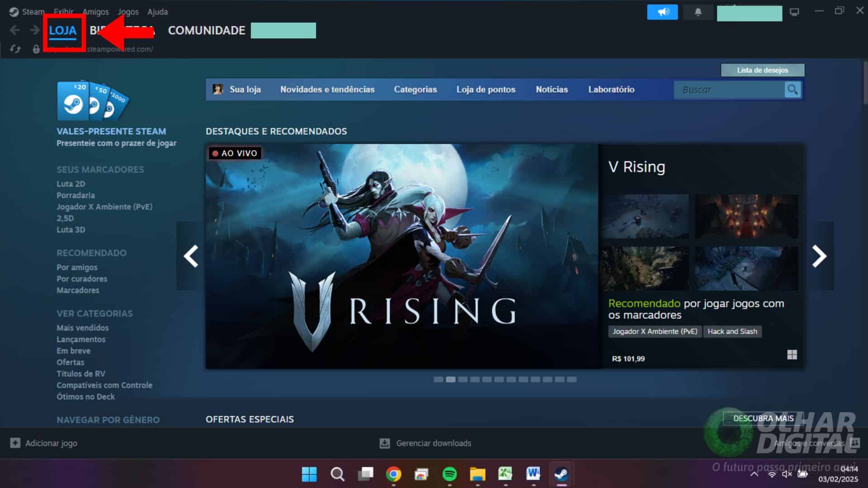The height and width of the screenshot is (488, 868).
Task: Click the Jogador X Ambiente (PvE) tag on card
Action: pyautogui.click(x=655, y=331)
